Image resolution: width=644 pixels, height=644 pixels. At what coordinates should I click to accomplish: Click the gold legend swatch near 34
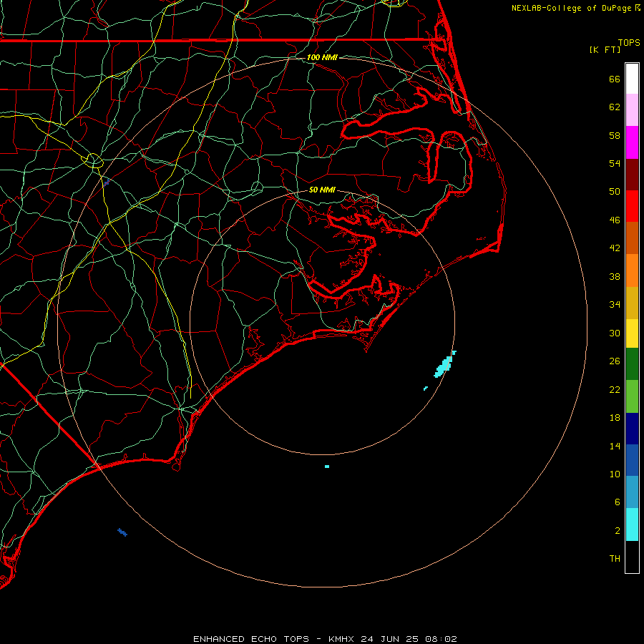tap(632, 303)
